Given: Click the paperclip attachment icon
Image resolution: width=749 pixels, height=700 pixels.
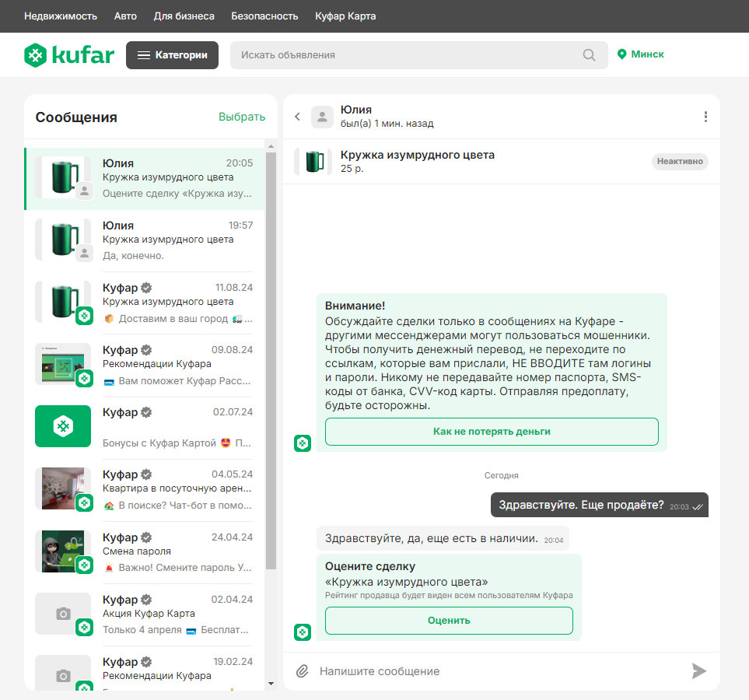Looking at the screenshot, I should pyautogui.click(x=302, y=671).
